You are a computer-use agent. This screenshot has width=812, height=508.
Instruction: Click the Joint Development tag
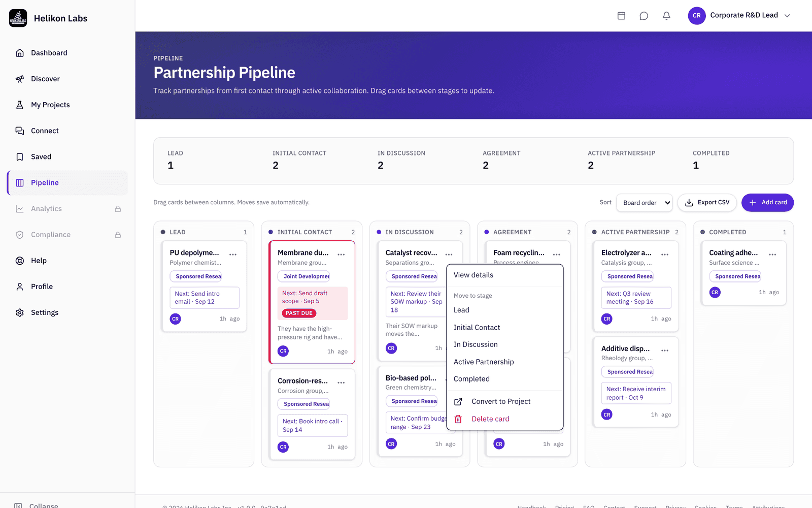click(x=303, y=276)
